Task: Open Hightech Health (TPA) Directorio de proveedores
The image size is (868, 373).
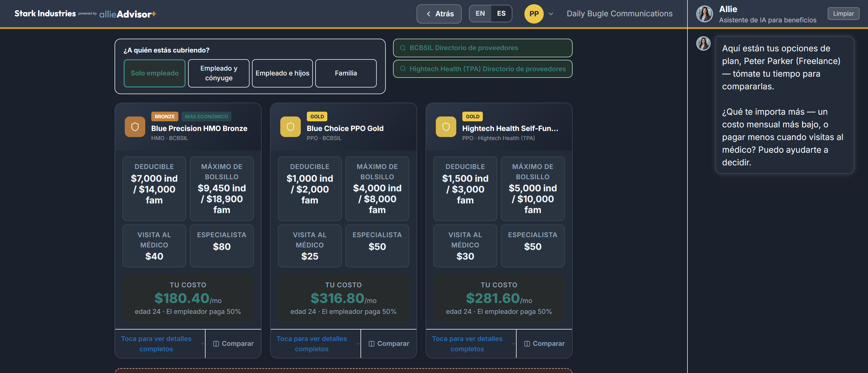Action: 483,69
